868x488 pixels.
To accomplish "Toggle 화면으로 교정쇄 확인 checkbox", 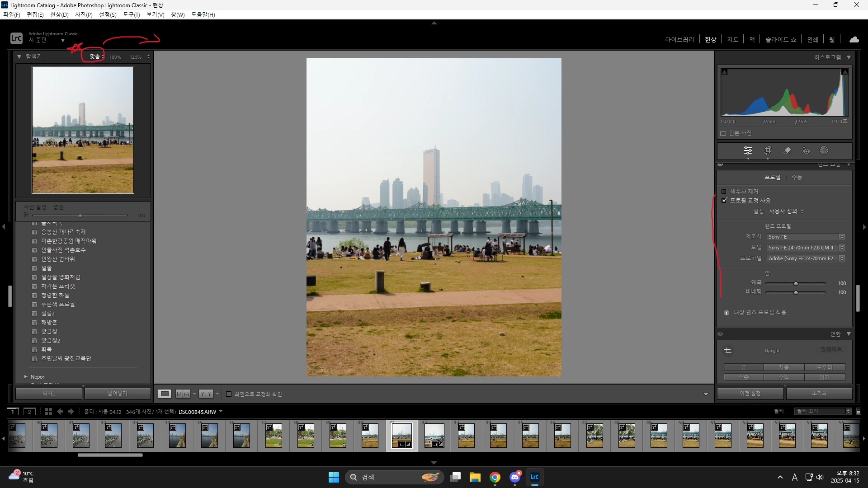I will 229,394.
